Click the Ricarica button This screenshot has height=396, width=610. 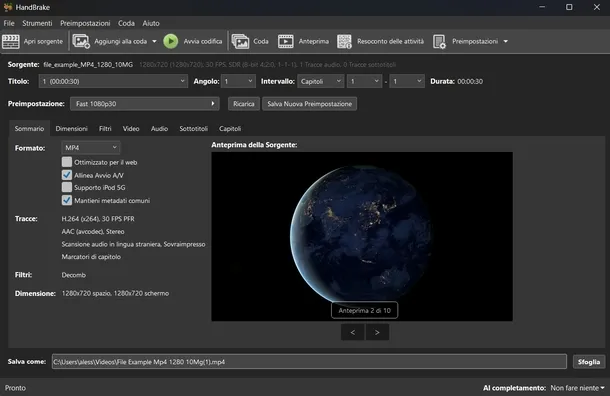coord(244,104)
